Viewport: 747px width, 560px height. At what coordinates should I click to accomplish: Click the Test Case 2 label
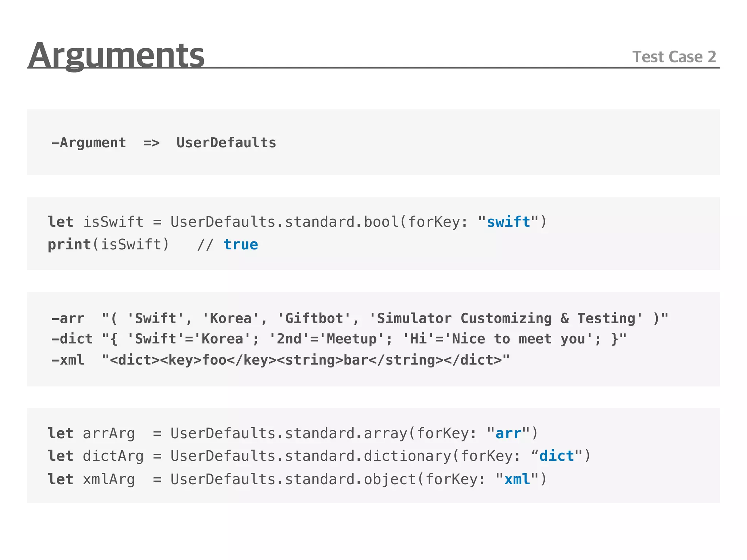coord(674,57)
